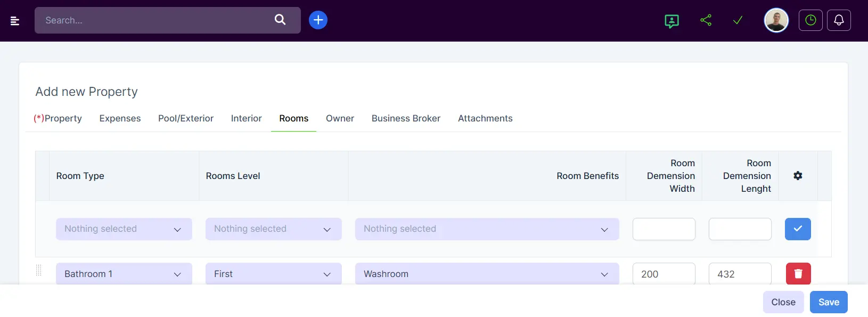Expand the empty Room Type dropdown
This screenshot has height=317, width=868.
point(124,229)
